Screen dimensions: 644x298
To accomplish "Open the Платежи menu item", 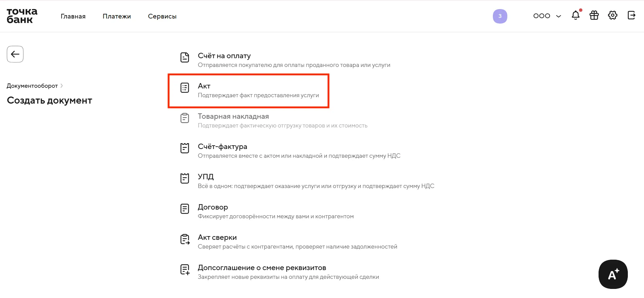I will click(x=117, y=16).
